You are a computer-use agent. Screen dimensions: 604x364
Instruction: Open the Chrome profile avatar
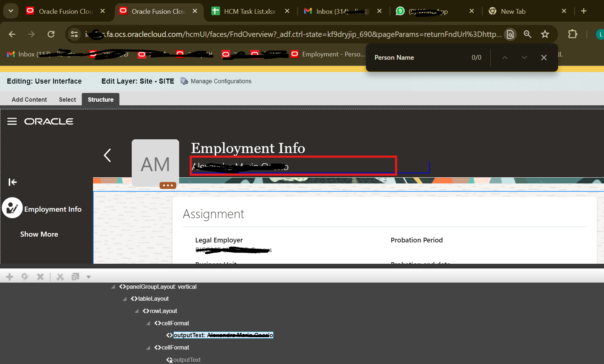point(600,34)
